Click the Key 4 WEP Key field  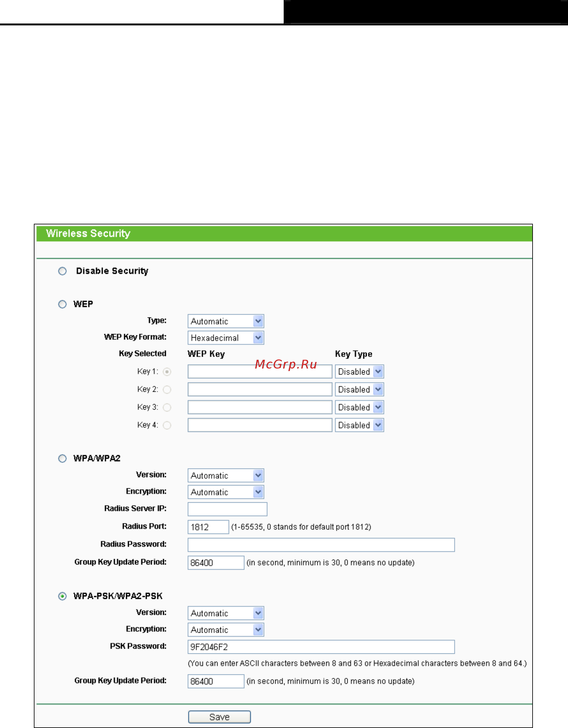(260, 425)
